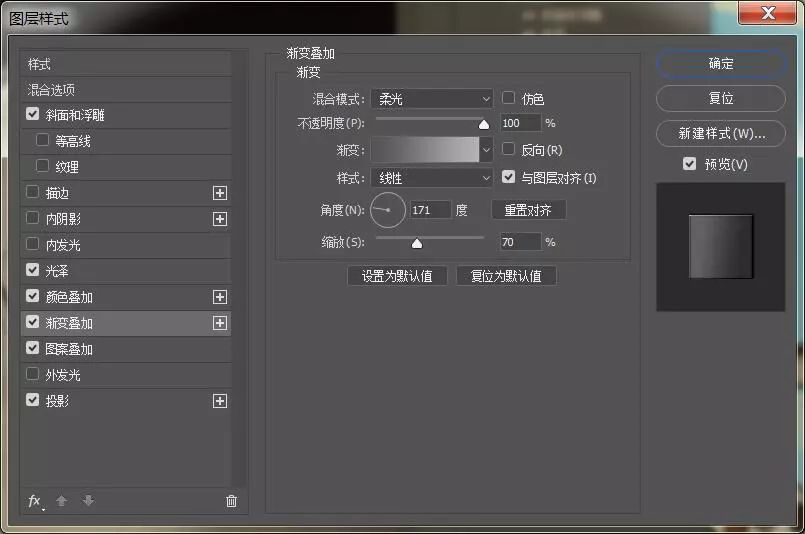Click the 新建样式 button
The image size is (805, 534).
tap(720, 133)
